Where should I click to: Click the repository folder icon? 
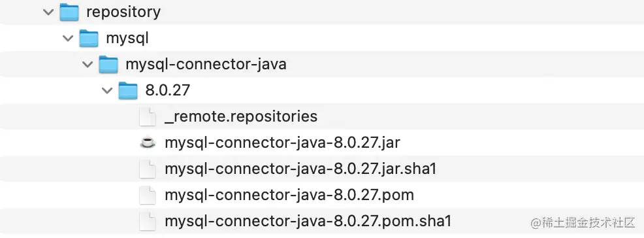[69, 12]
